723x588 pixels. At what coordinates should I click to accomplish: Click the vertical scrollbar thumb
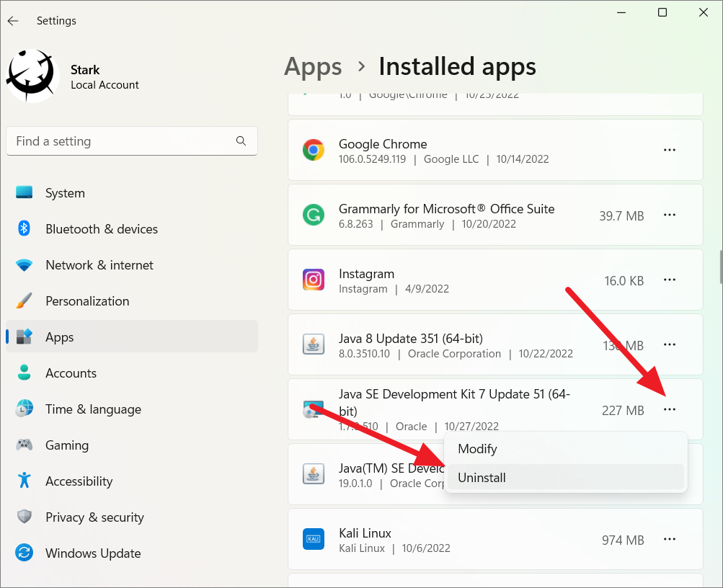pyautogui.click(x=721, y=267)
